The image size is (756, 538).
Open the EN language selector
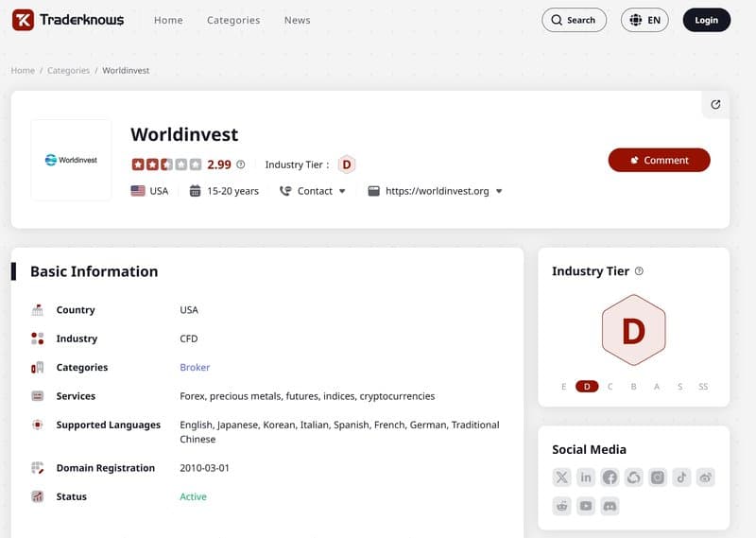pyautogui.click(x=644, y=20)
